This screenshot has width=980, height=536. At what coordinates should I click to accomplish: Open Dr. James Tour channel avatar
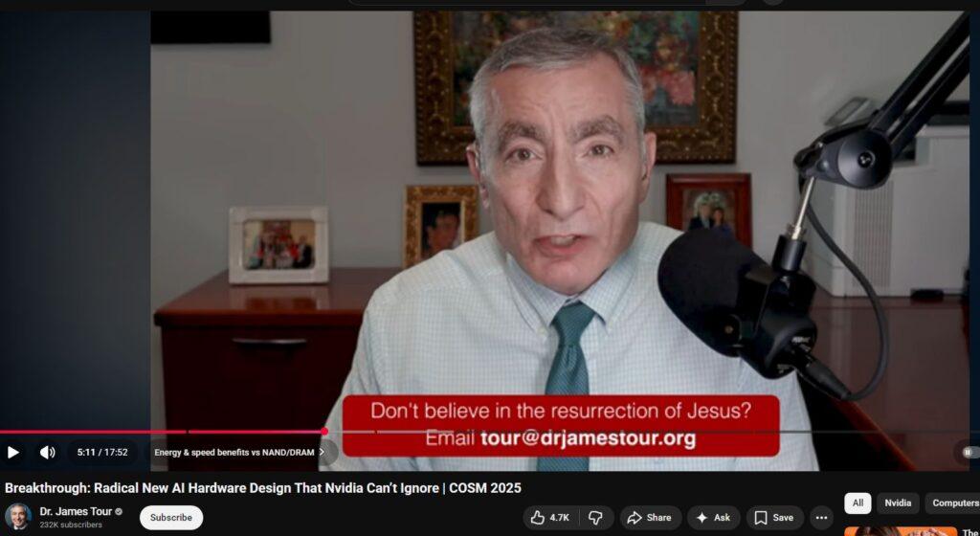[18, 517]
